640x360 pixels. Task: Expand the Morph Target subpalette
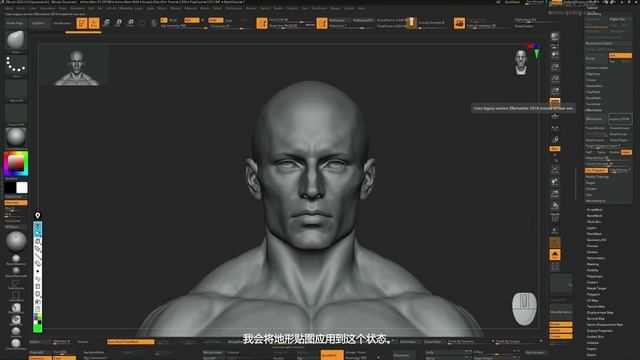pos(597,288)
